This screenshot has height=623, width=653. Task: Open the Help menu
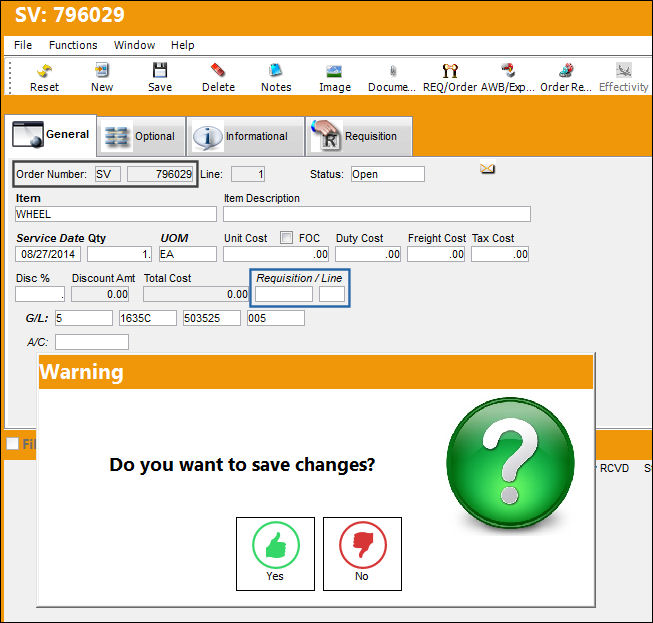[x=182, y=45]
